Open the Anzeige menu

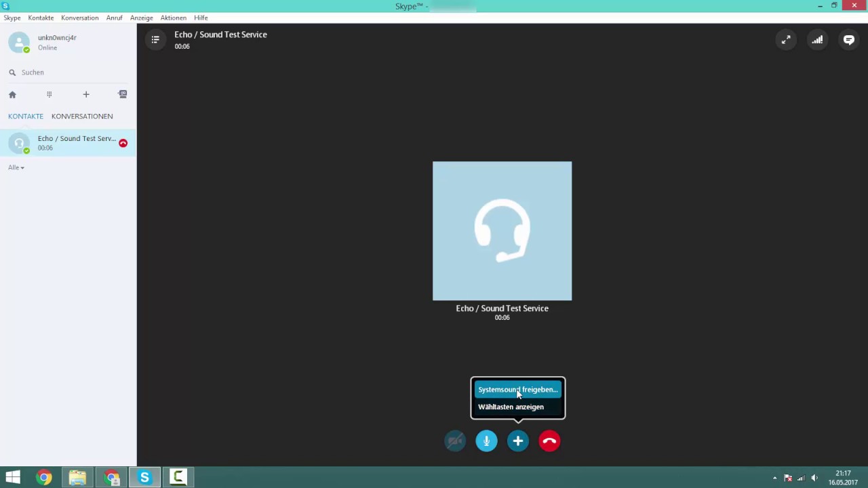pos(142,18)
